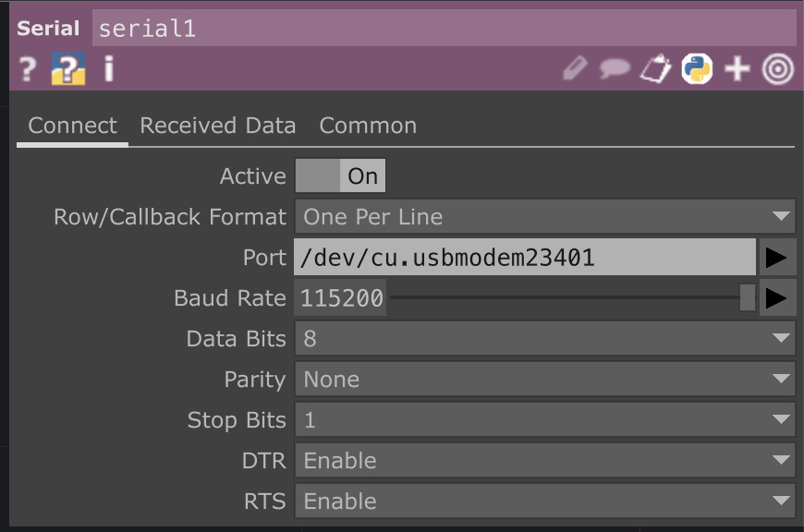Switch to the Received Data tab
Image resolution: width=804 pixels, height=532 pixels.
[x=217, y=126]
